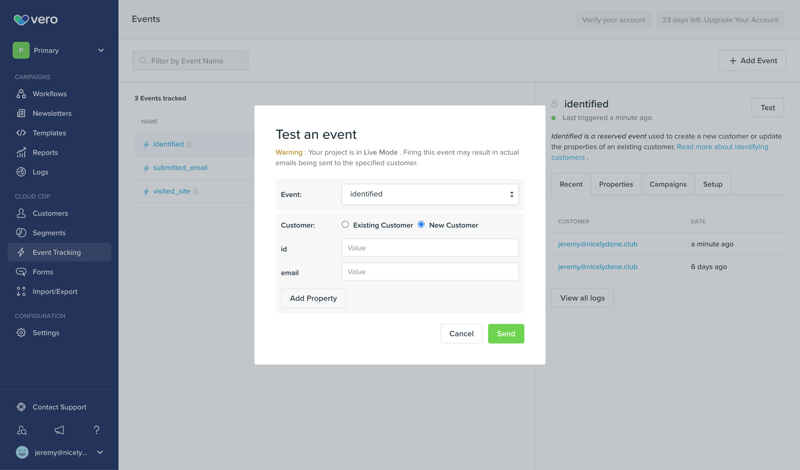
Task: Select the New Customer radio button
Action: (x=421, y=225)
